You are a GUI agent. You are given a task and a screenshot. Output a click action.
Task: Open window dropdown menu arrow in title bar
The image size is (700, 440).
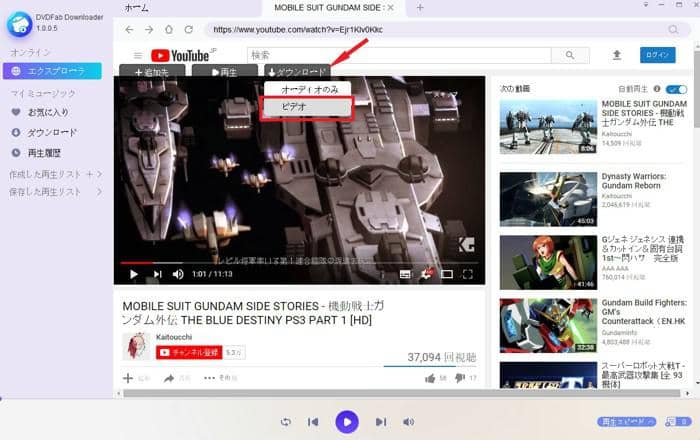click(x=646, y=5)
